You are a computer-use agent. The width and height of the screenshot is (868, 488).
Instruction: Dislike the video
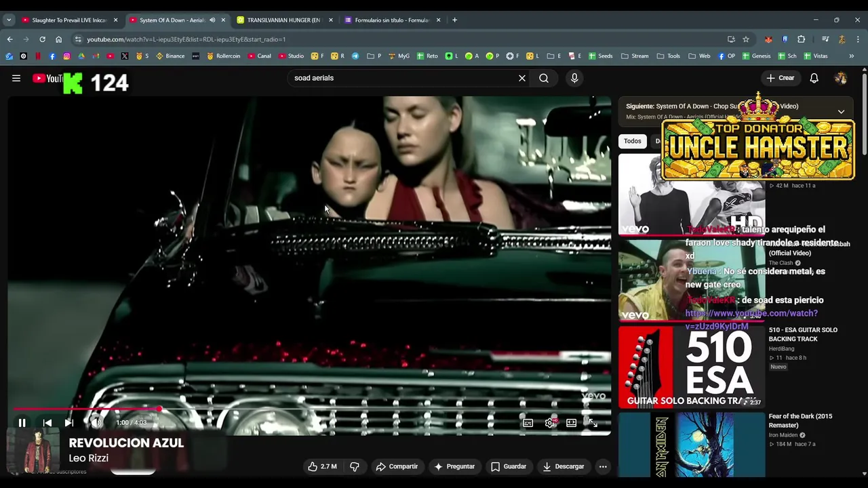(355, 466)
